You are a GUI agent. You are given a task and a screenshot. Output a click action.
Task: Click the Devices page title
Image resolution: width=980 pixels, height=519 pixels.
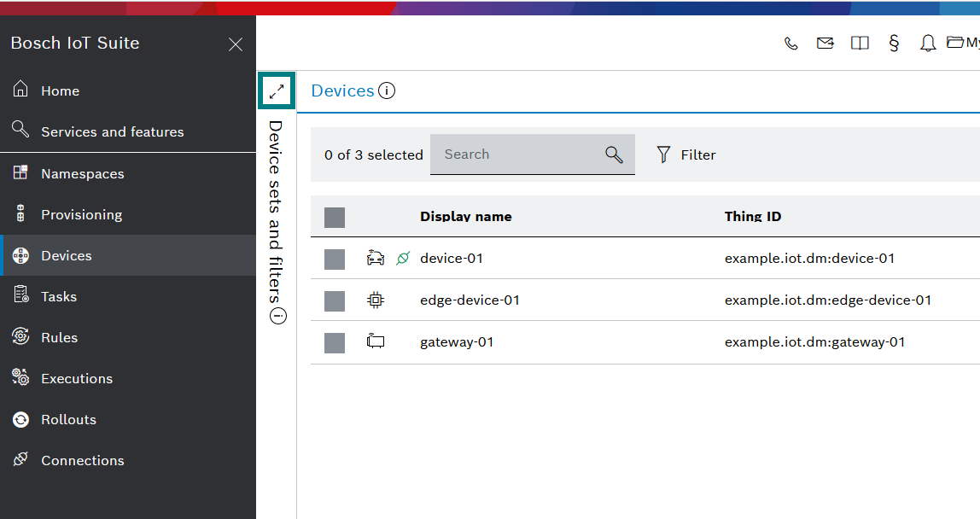[x=342, y=90]
